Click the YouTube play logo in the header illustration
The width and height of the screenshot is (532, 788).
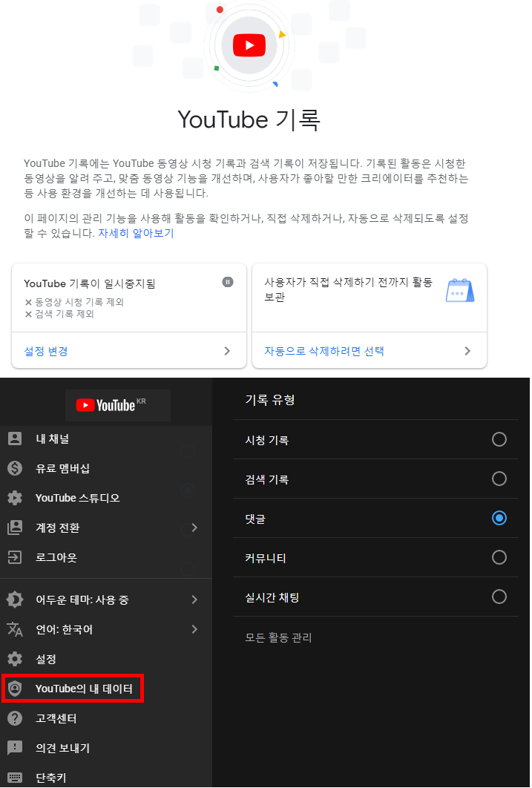(249, 45)
